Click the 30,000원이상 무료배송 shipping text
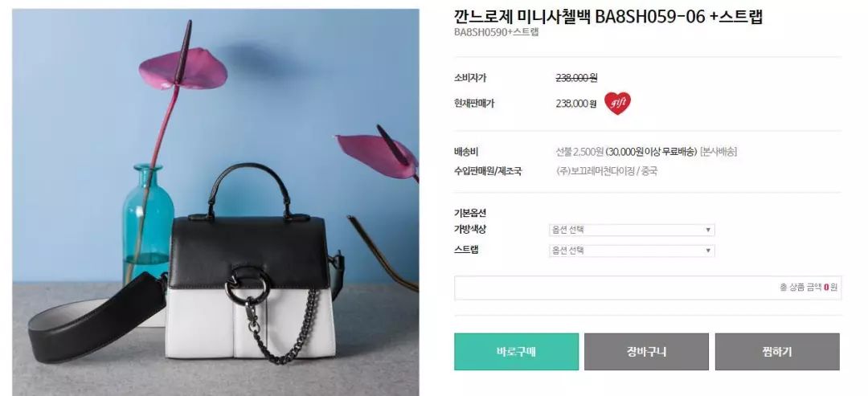Screen dimensions: 868x396 (x=651, y=152)
